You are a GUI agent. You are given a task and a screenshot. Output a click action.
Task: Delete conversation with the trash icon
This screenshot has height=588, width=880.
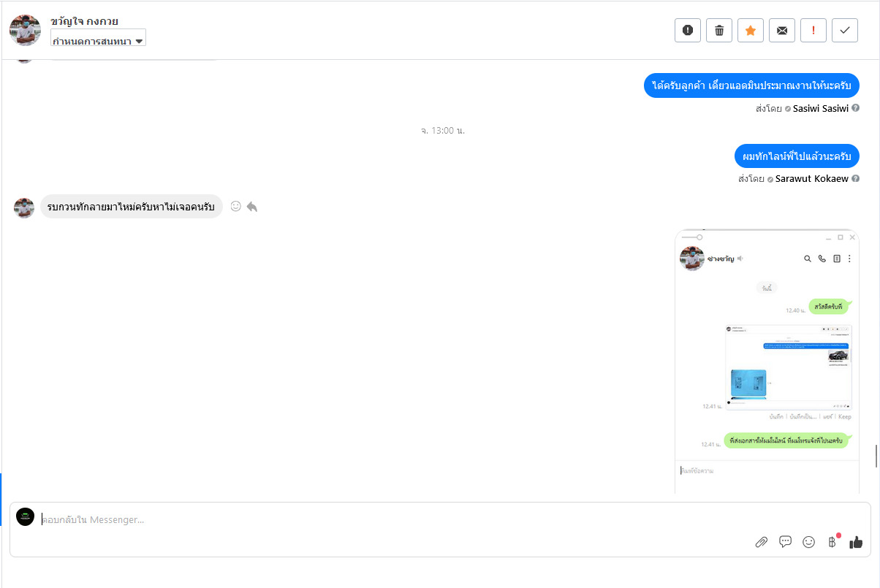pos(719,31)
